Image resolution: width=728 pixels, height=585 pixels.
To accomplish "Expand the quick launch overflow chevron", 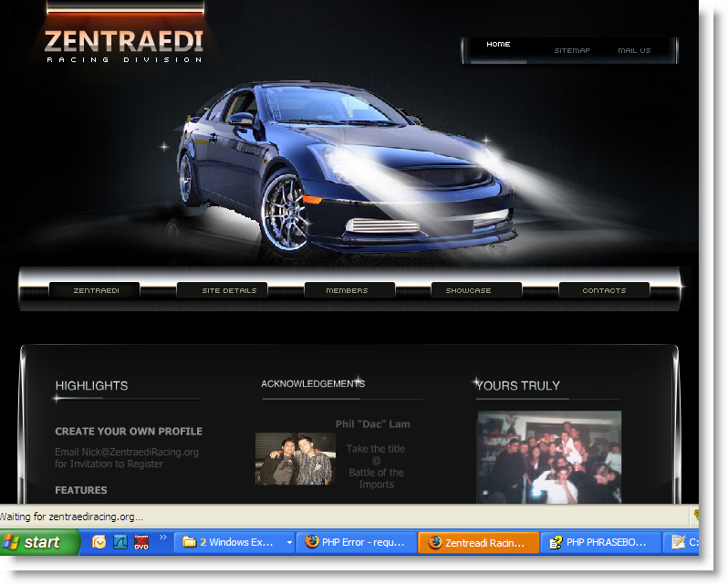I will (x=163, y=538).
